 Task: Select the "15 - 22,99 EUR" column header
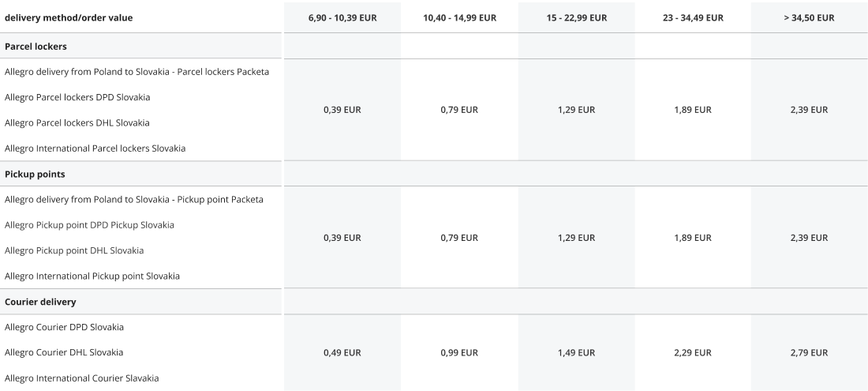[576, 18]
